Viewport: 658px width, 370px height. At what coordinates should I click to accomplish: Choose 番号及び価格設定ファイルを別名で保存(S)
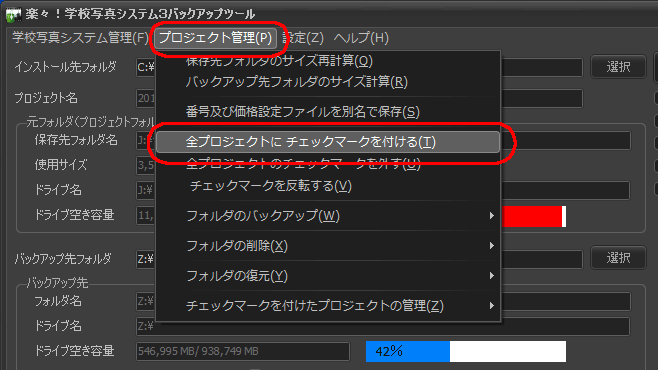pyautogui.click(x=328, y=112)
